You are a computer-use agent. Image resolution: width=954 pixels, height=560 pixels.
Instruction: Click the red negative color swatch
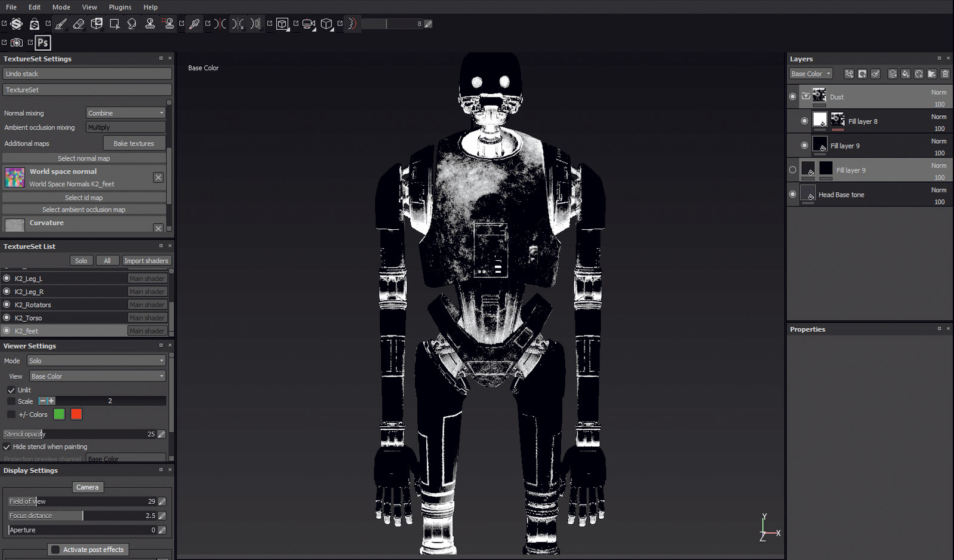[76, 414]
